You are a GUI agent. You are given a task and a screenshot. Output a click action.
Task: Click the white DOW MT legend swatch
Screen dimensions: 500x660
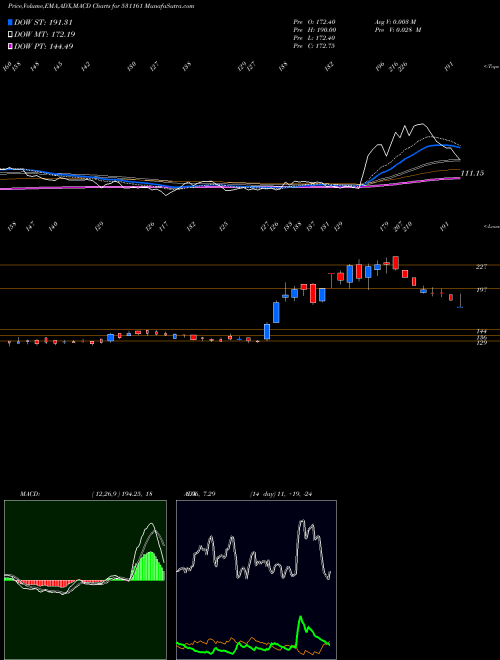pyautogui.click(x=10, y=34)
